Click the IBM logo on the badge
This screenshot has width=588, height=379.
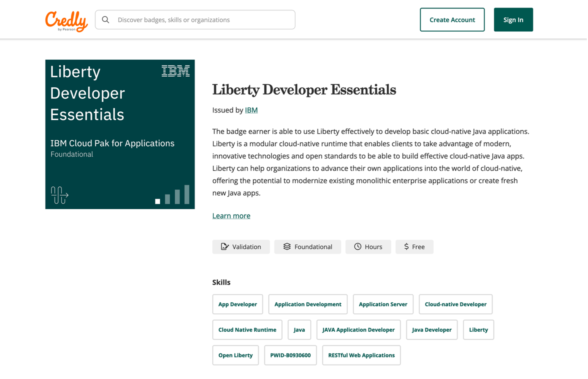coord(175,71)
